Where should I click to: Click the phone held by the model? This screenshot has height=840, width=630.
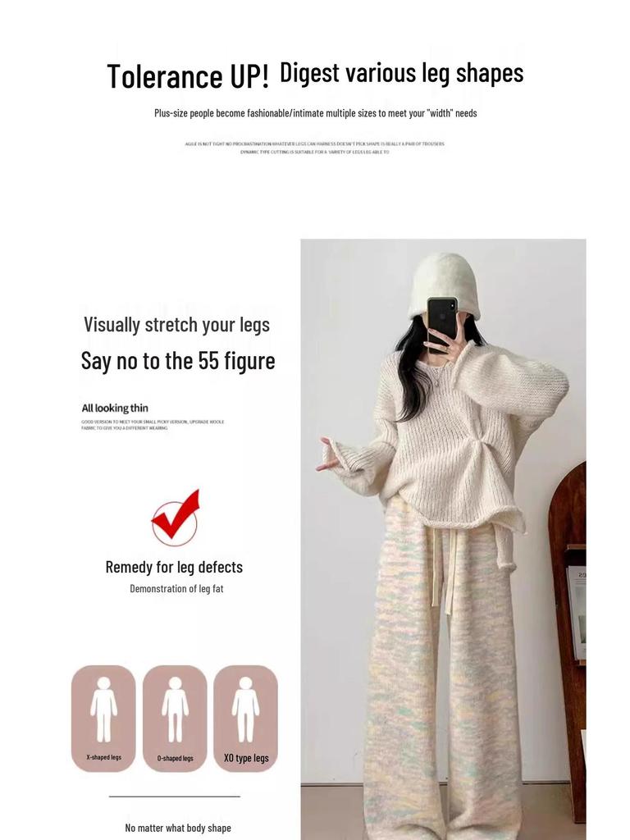pyautogui.click(x=442, y=322)
